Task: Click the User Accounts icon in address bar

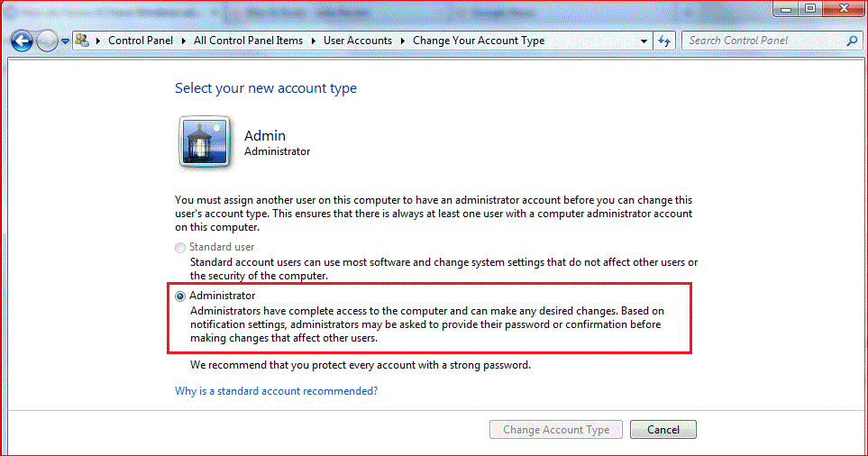Action: [x=83, y=40]
